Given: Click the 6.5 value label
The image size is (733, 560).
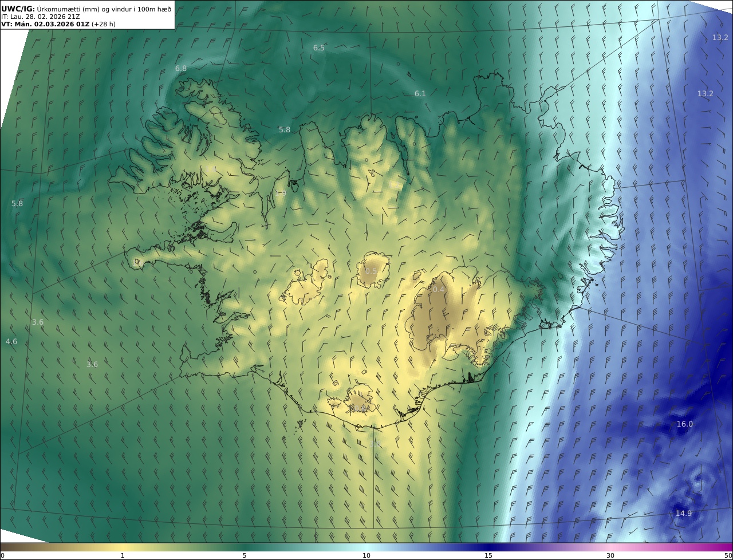Looking at the screenshot, I should click(x=319, y=48).
